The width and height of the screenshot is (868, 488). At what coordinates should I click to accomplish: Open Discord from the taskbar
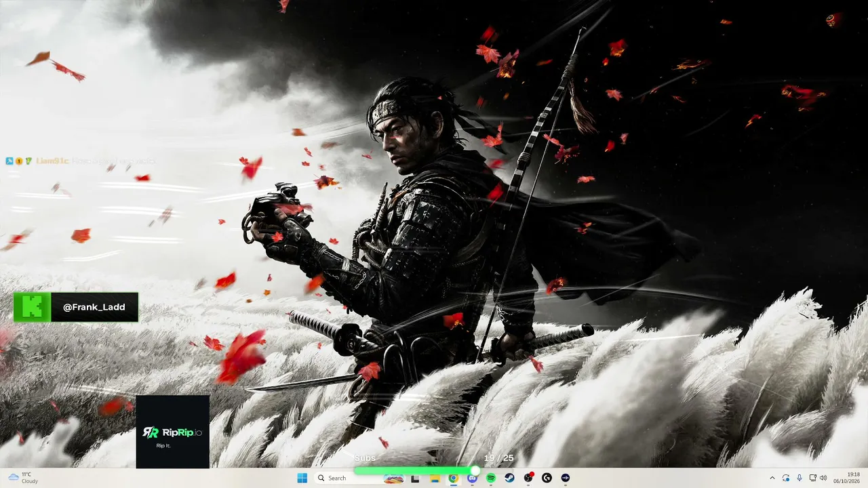472,478
